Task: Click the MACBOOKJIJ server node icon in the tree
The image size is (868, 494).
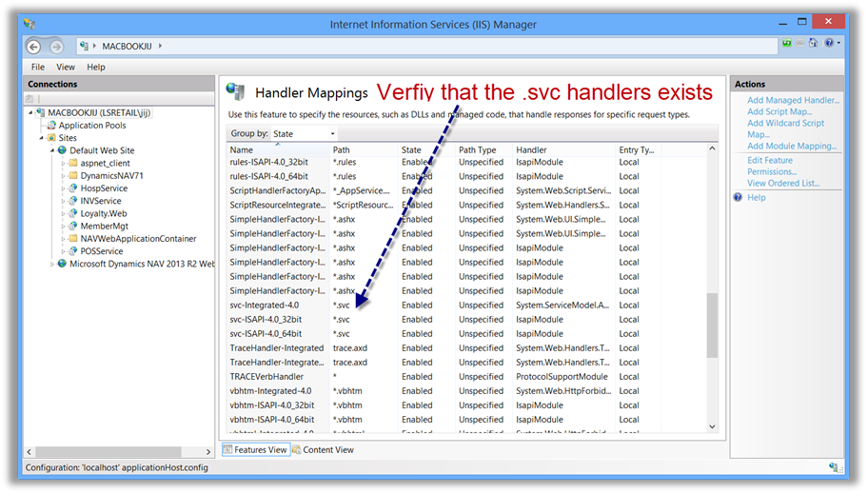Action: (41, 112)
